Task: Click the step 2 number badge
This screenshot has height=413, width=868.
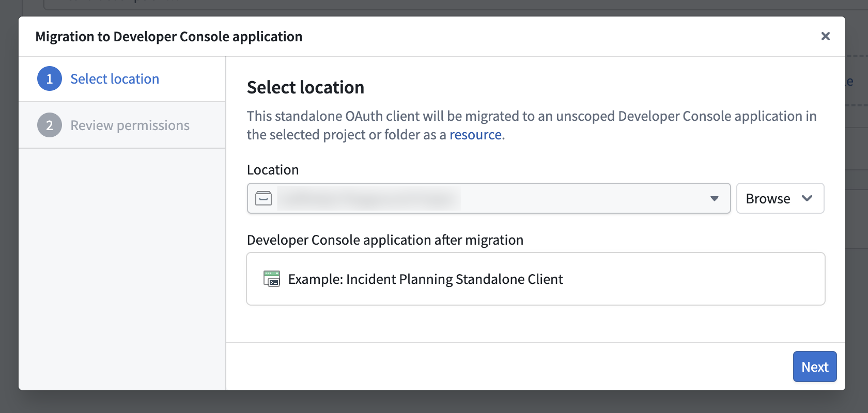Action: pos(50,125)
